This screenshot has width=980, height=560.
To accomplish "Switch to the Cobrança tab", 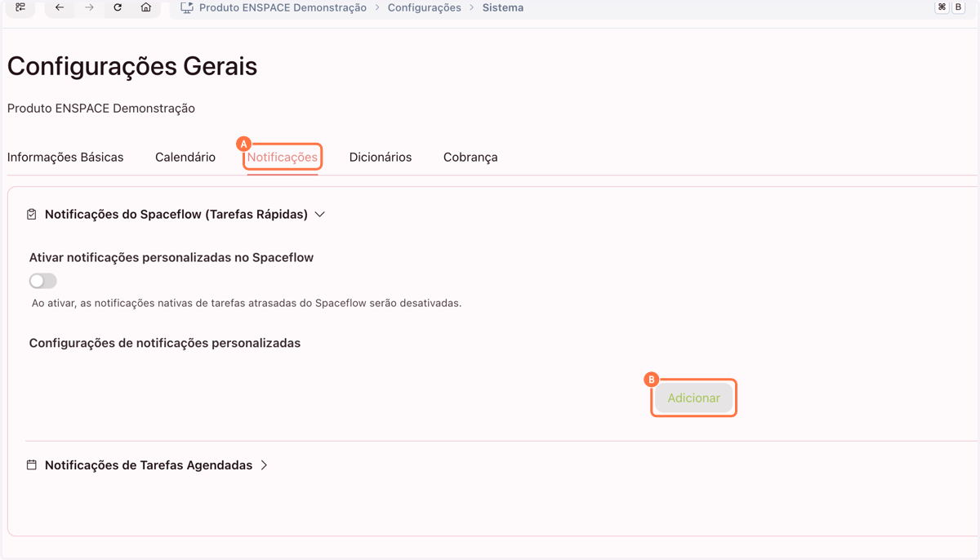I will (x=470, y=157).
